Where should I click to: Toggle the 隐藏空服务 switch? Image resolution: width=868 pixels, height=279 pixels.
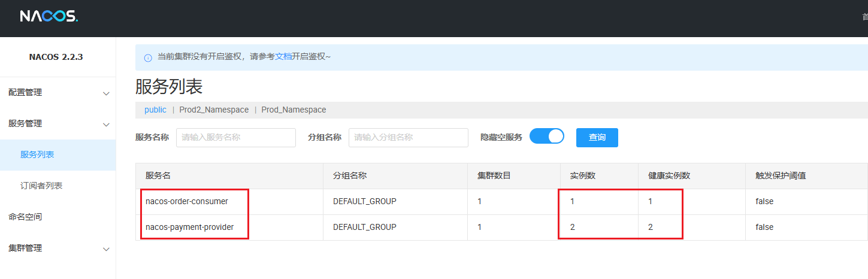(547, 137)
